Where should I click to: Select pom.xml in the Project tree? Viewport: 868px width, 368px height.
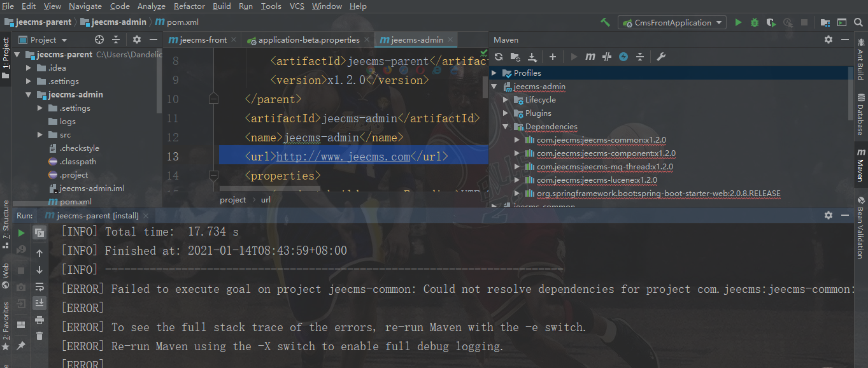click(x=75, y=202)
